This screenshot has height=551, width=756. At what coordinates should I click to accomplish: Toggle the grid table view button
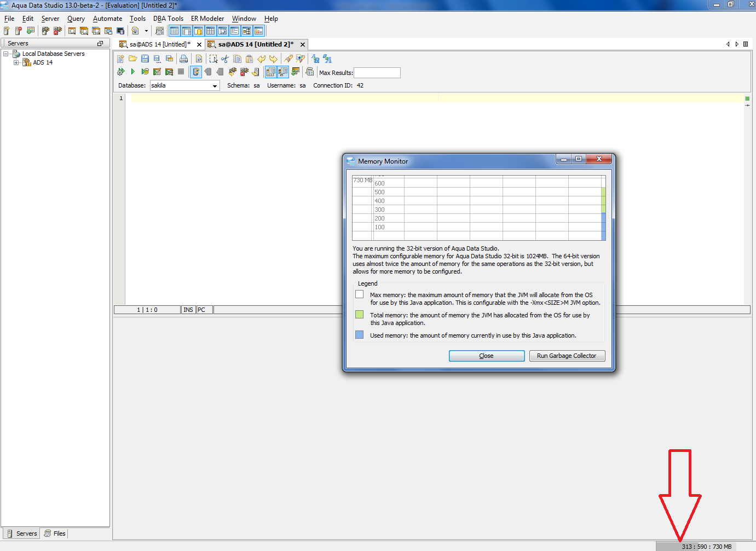[x=210, y=31]
